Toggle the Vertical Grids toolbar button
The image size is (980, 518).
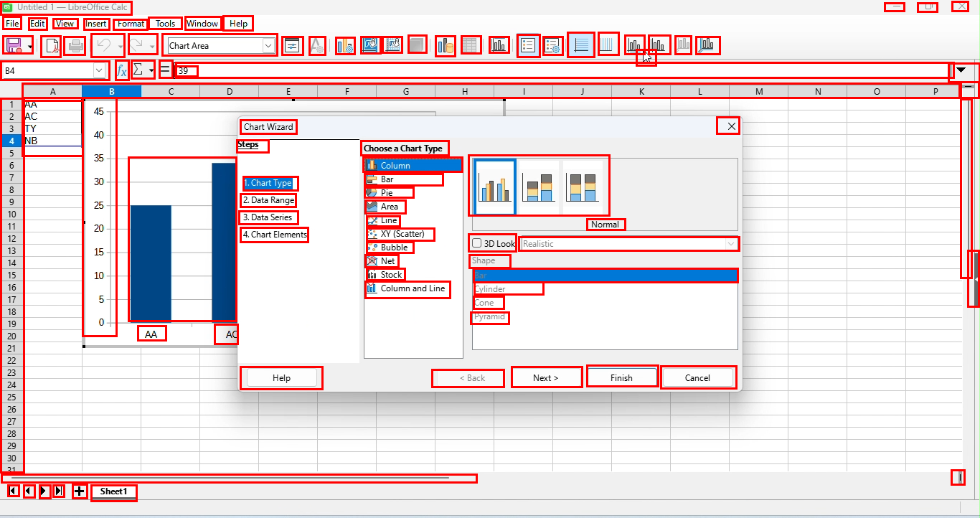(x=608, y=45)
